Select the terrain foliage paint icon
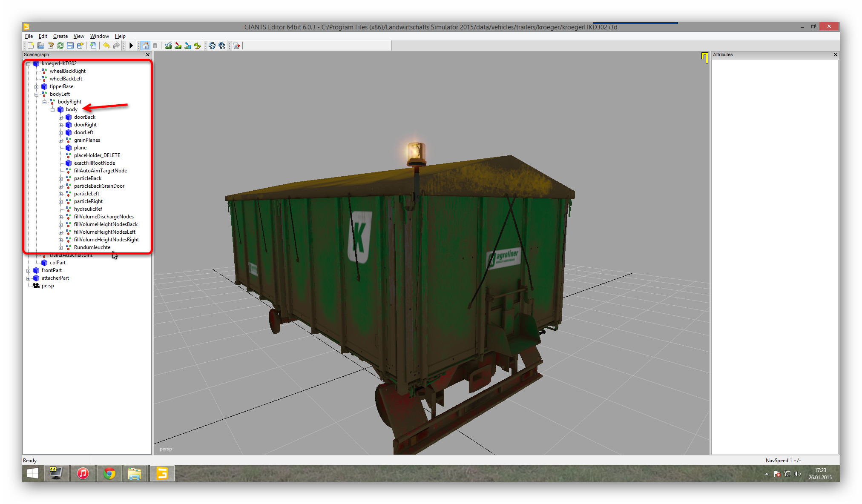Viewport: 862px width, 504px height. coord(198,46)
